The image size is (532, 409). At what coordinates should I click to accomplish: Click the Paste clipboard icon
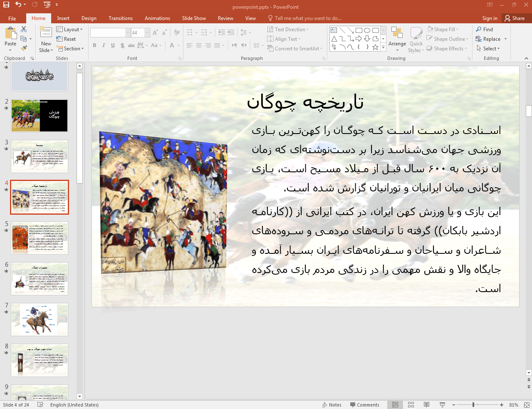point(10,33)
